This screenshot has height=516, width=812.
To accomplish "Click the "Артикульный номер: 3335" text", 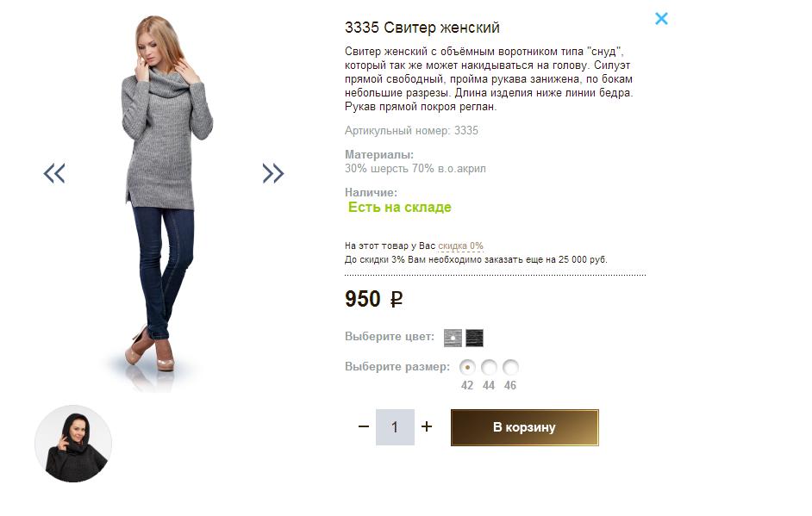I will (411, 131).
